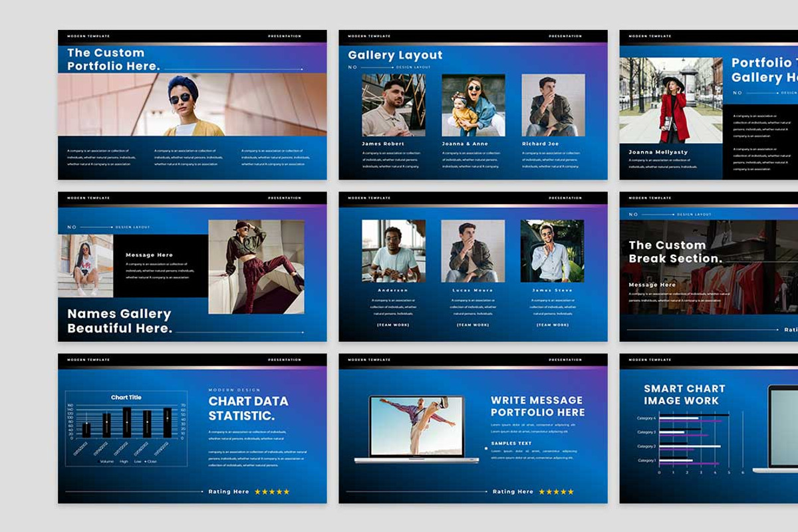Viewport: 798px width, 532px height.
Task: Click the five stars on Write Message slide
Action: pyautogui.click(x=556, y=492)
